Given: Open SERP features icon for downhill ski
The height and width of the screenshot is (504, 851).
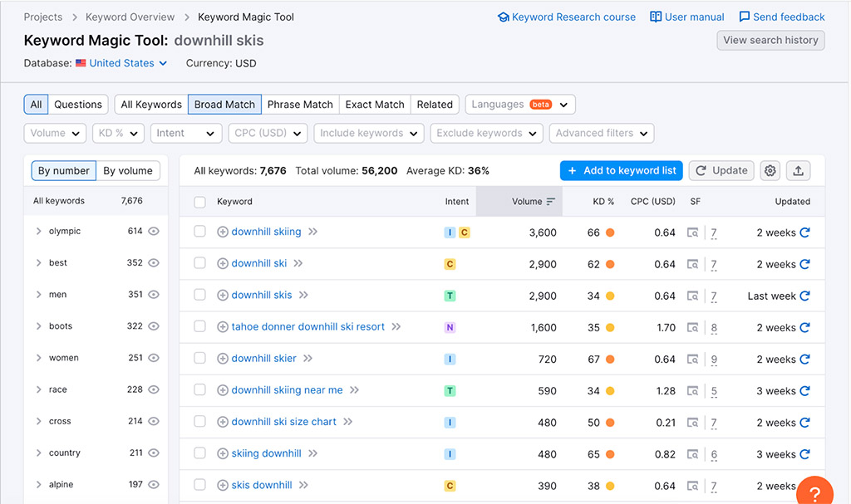Looking at the screenshot, I should click(692, 265).
